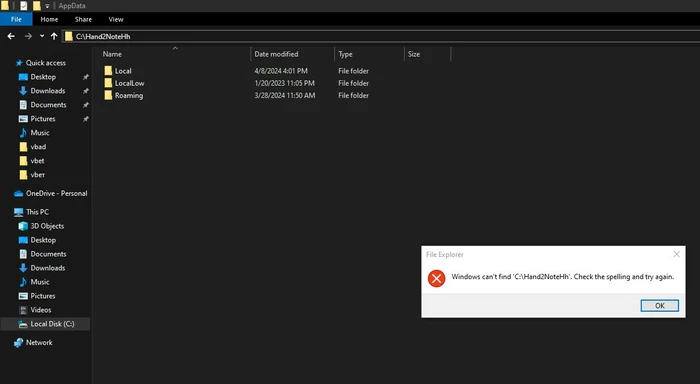Open Documents under This PC
The height and width of the screenshot is (384, 700).
(x=48, y=254)
